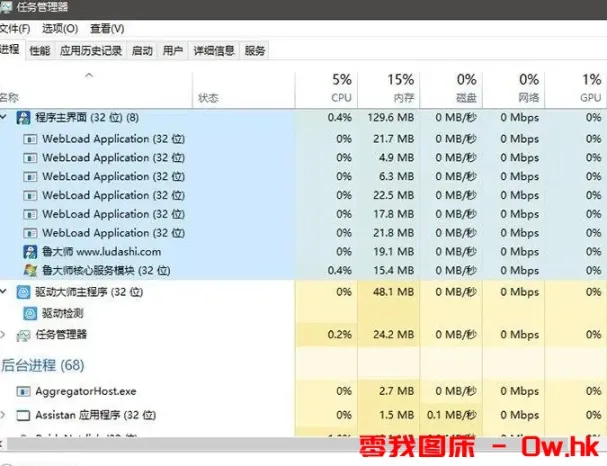Collapse the 驱动大师主程序 process group
This screenshot has height=466, width=607.
[5, 292]
